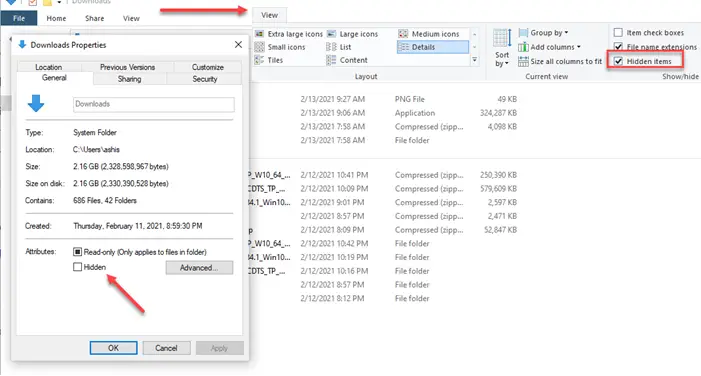Select the General tab
Screen dimensions: 701x376
click(55, 78)
